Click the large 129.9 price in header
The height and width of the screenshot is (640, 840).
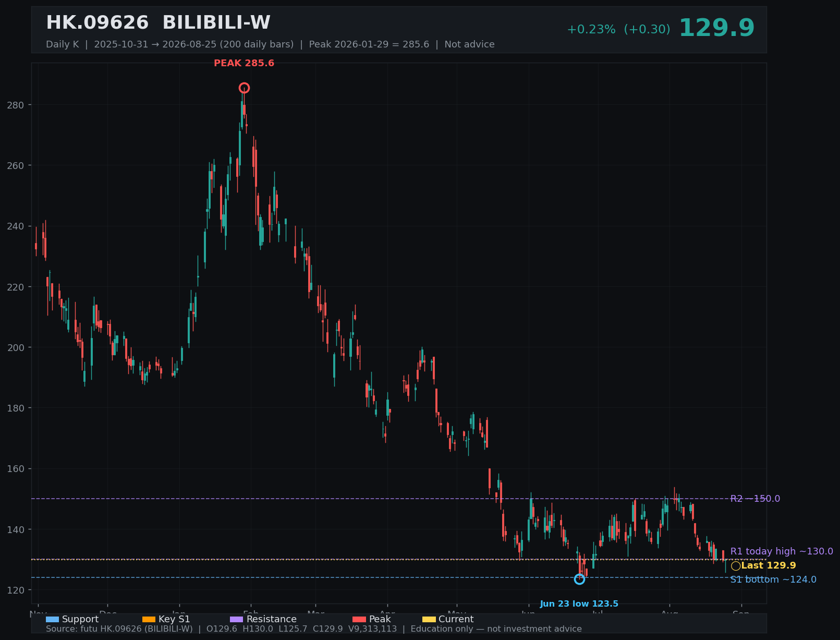[716, 28]
